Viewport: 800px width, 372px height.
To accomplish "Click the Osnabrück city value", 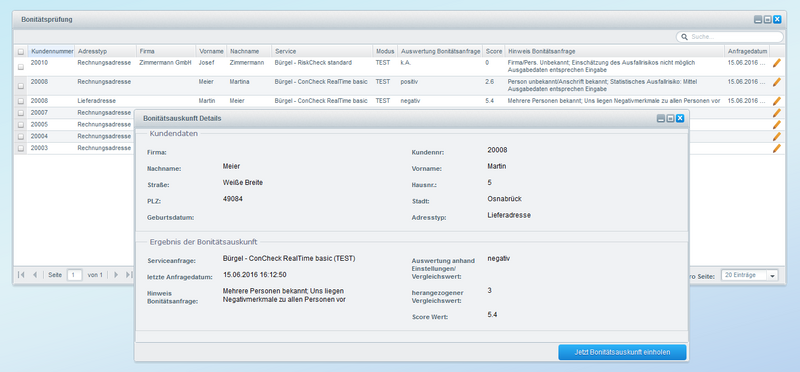I will [x=505, y=199].
